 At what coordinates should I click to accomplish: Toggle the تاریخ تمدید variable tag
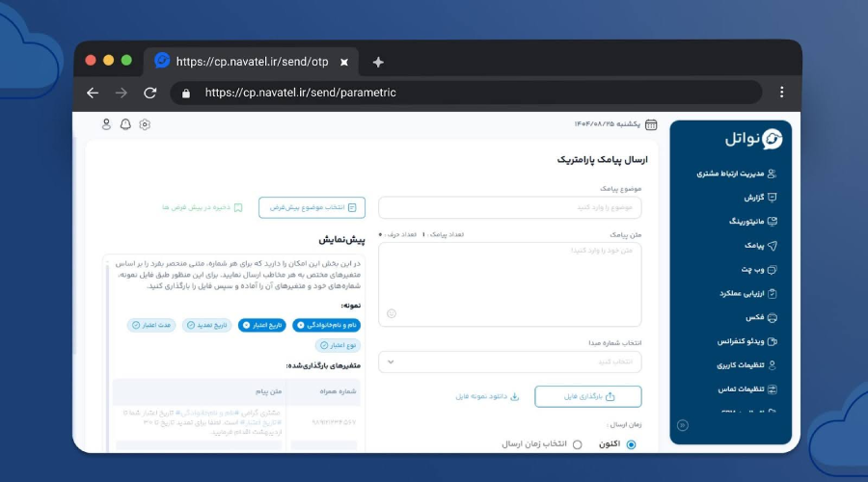206,326
